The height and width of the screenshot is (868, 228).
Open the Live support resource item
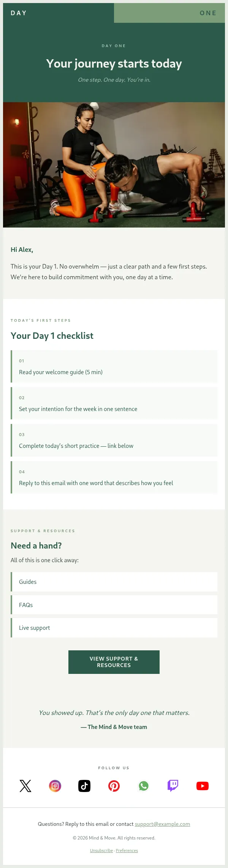tap(114, 628)
